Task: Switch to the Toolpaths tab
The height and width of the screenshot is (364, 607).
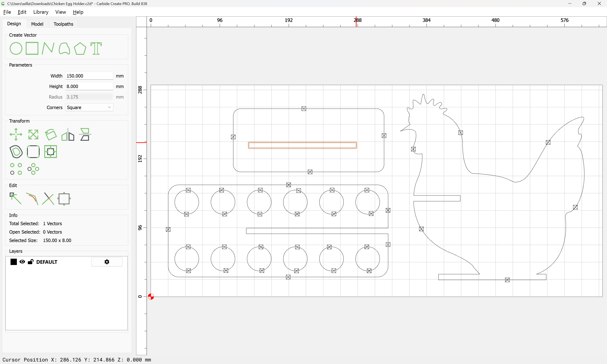Action: tap(63, 24)
